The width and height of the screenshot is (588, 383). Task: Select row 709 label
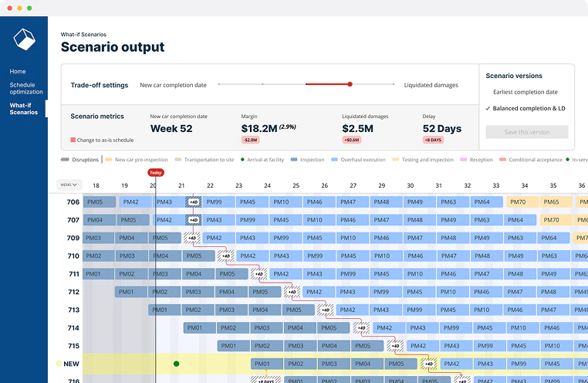pyautogui.click(x=73, y=238)
